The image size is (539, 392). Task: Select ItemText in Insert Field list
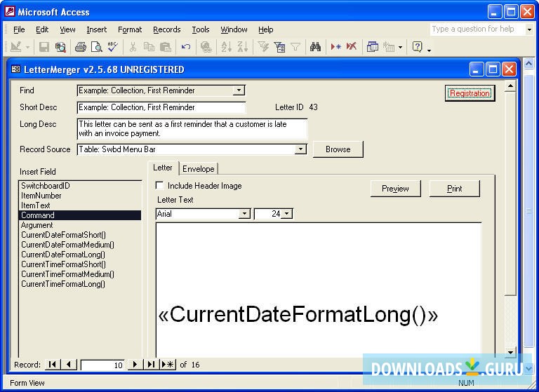pos(80,205)
